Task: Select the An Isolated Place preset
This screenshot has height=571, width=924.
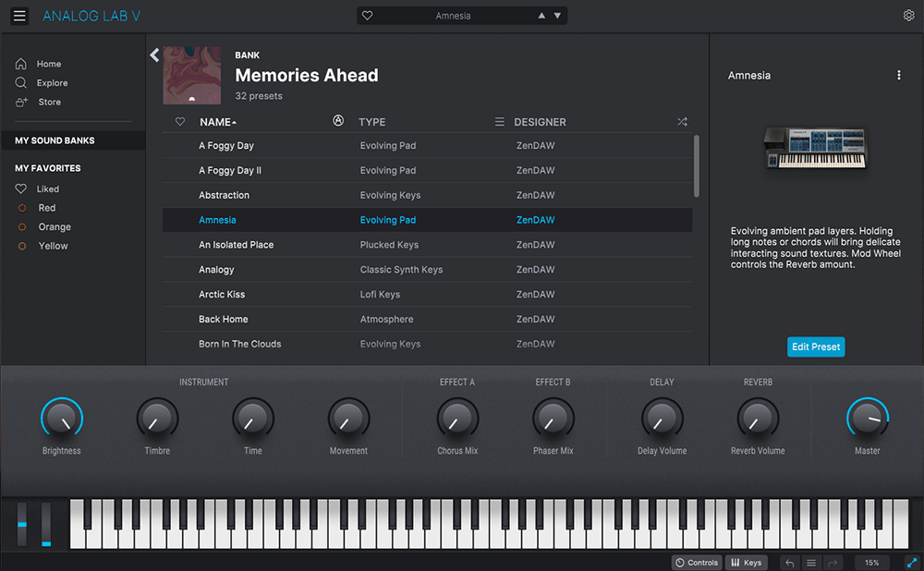Action: pos(427,245)
